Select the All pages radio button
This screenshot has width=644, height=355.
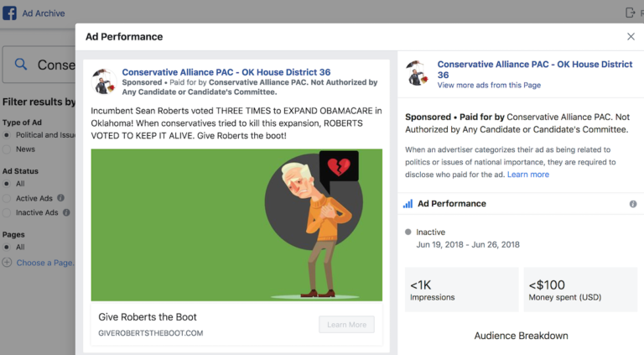point(7,247)
